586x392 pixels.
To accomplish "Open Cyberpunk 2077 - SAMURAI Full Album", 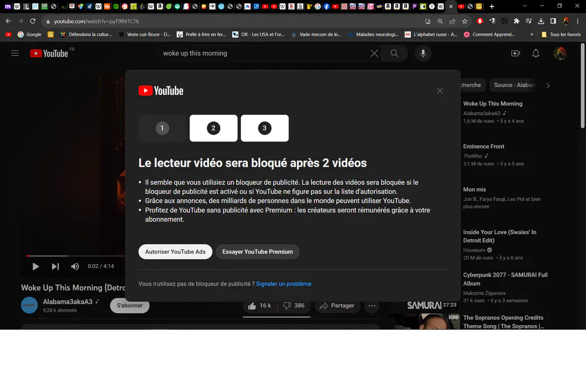I will pos(505,279).
